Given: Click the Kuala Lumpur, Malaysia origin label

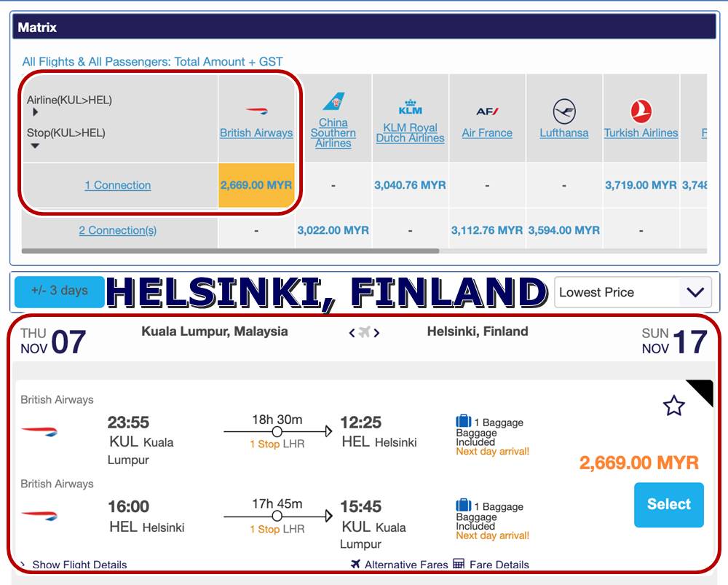Looking at the screenshot, I should 215,331.
